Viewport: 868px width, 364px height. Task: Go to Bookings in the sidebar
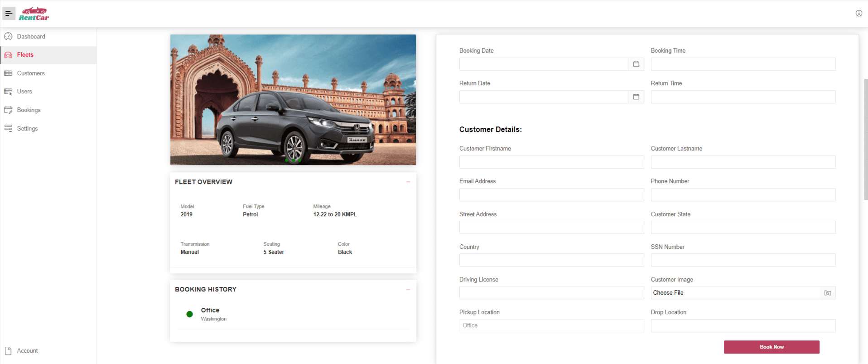(x=29, y=110)
